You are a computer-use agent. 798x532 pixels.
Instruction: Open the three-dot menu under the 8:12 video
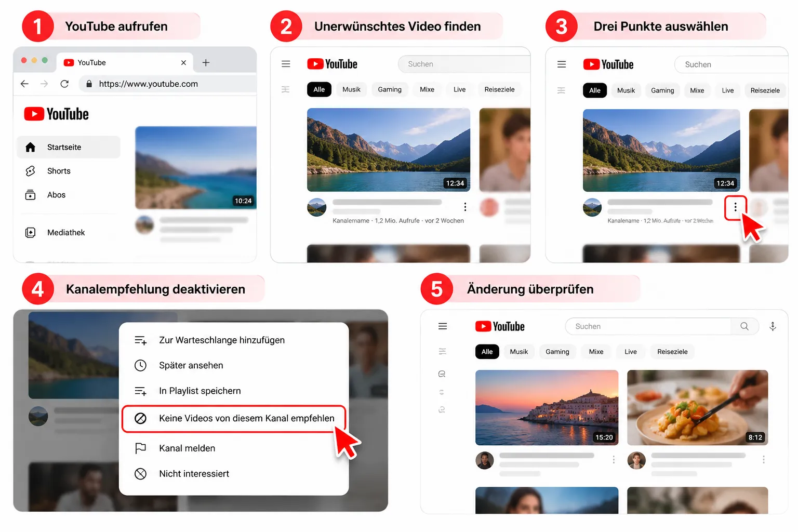click(x=764, y=460)
